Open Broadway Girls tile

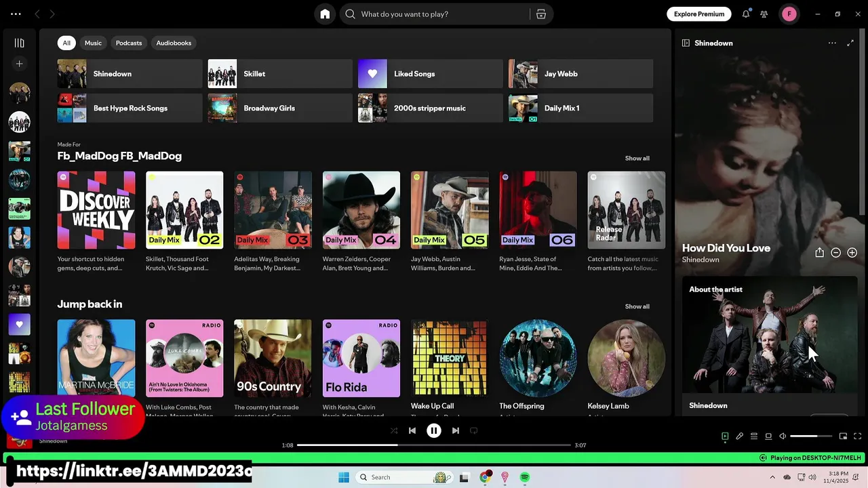pyautogui.click(x=280, y=108)
